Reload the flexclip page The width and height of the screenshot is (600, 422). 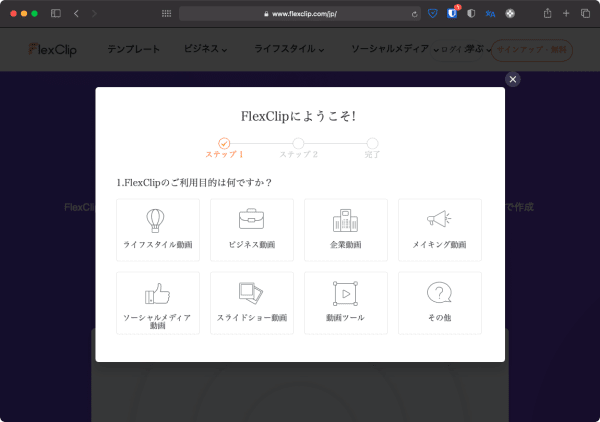(x=414, y=14)
